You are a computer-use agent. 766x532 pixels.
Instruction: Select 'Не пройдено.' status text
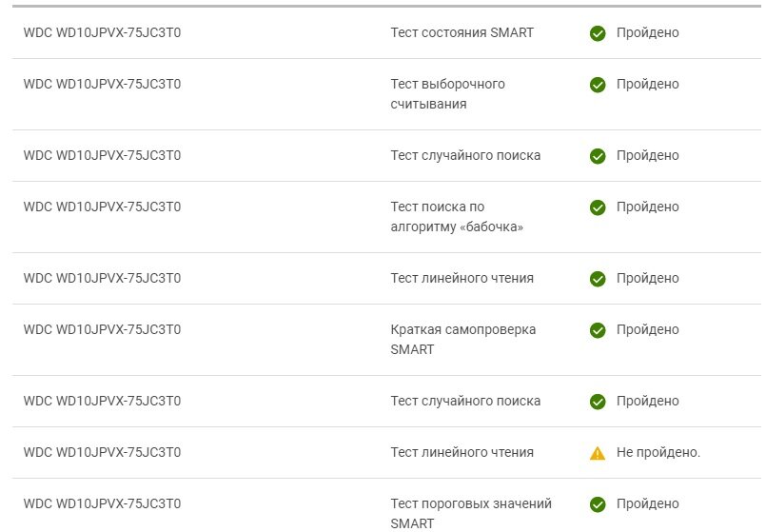658,452
